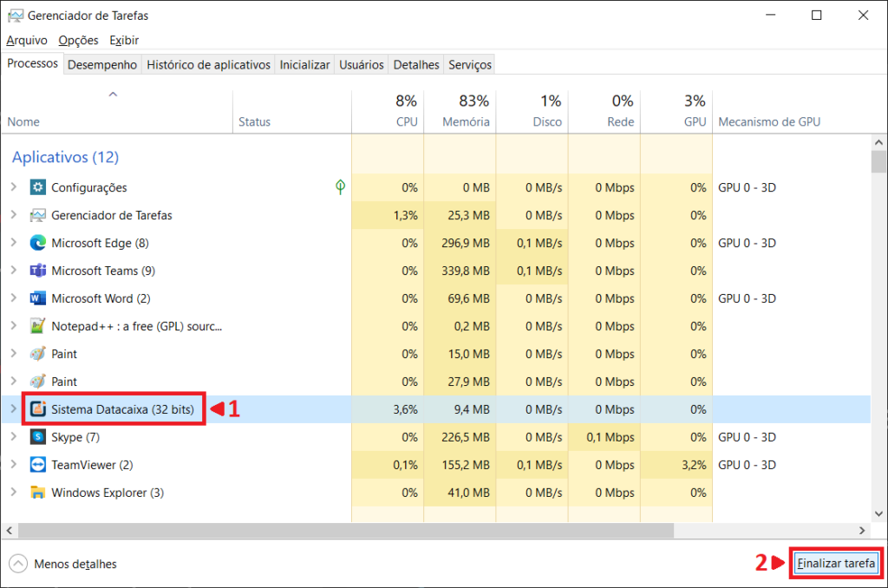888x588 pixels.
Task: Expand the Skype process tree
Action: pos(13,437)
